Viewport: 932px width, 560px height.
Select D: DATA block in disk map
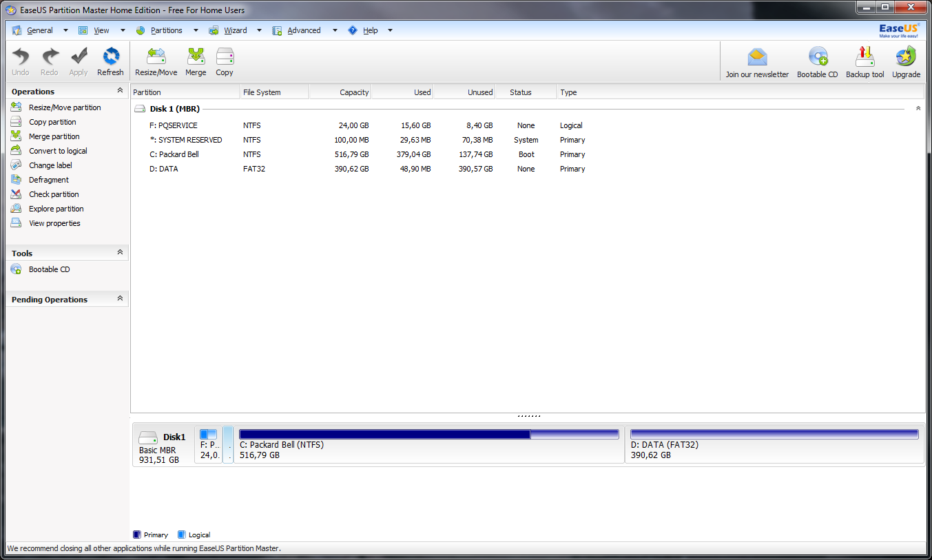[774, 444]
